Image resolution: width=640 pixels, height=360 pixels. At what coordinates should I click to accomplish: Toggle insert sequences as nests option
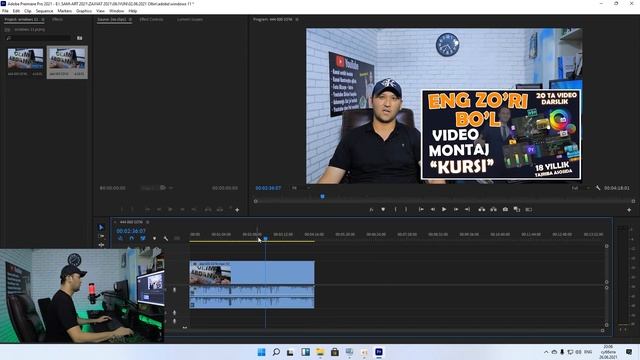pyautogui.click(x=120, y=238)
